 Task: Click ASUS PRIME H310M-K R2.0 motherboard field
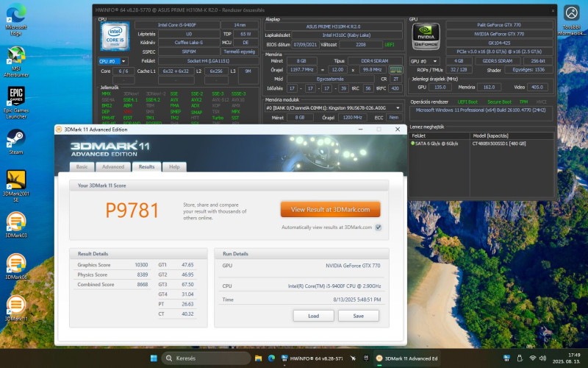click(x=333, y=26)
